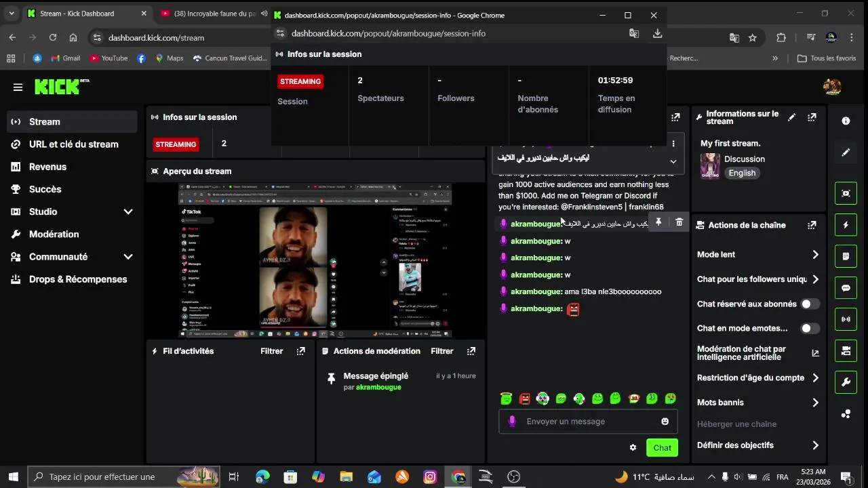Open the hamburger menu beside the Kick logo

(x=18, y=87)
